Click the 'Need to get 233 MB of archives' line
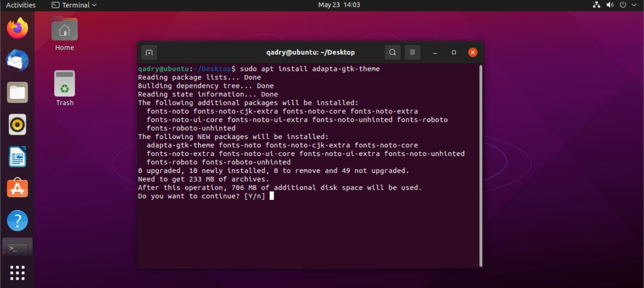644x288 pixels. pos(204,179)
